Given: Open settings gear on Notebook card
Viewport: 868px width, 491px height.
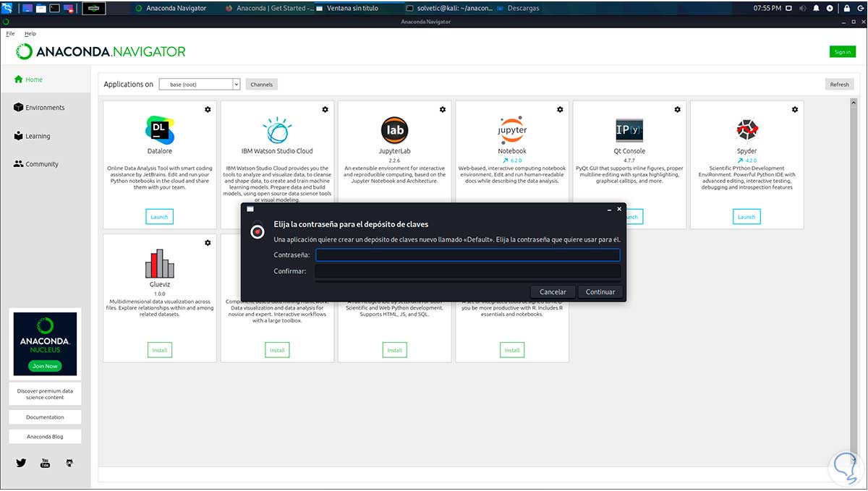Looking at the screenshot, I should pyautogui.click(x=560, y=109).
